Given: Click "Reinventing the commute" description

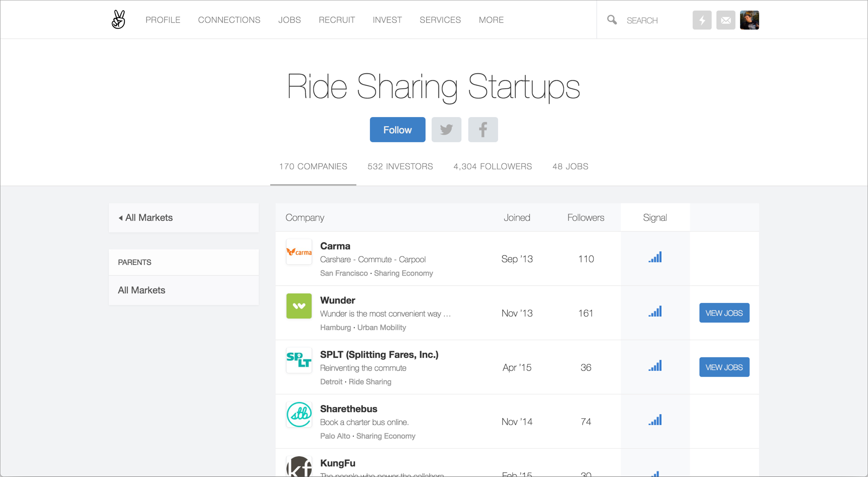Looking at the screenshot, I should [x=363, y=368].
